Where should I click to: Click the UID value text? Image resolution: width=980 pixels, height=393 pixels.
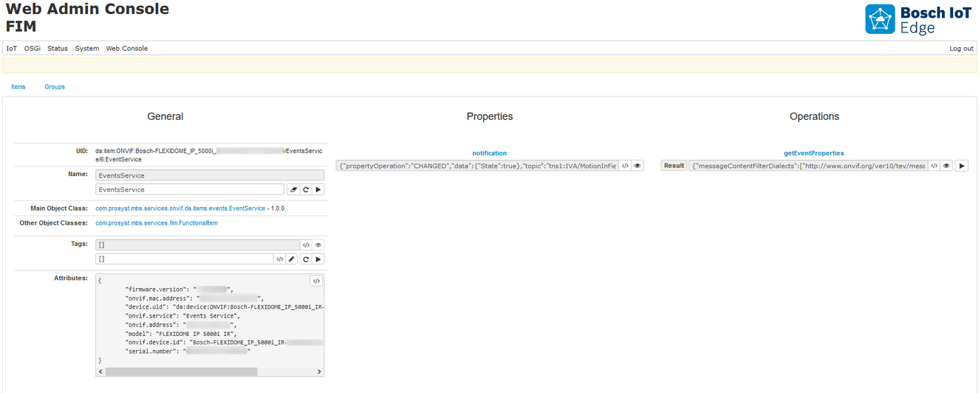(x=209, y=155)
